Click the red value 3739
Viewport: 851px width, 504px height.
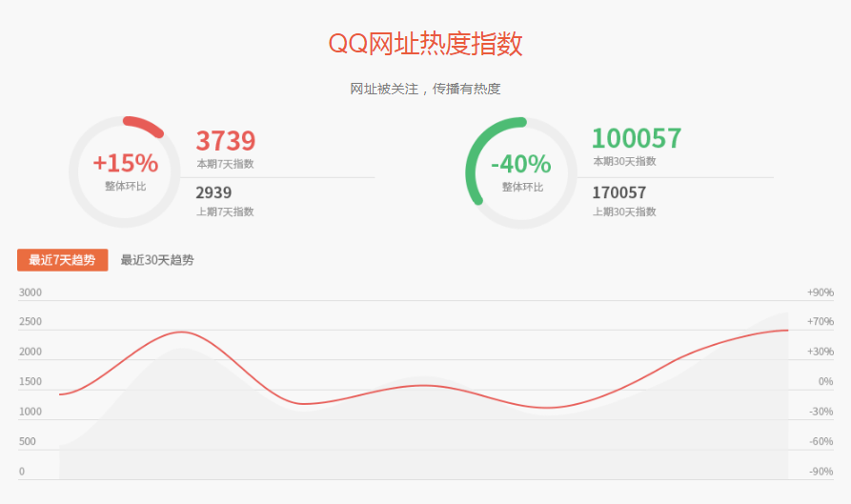225,140
